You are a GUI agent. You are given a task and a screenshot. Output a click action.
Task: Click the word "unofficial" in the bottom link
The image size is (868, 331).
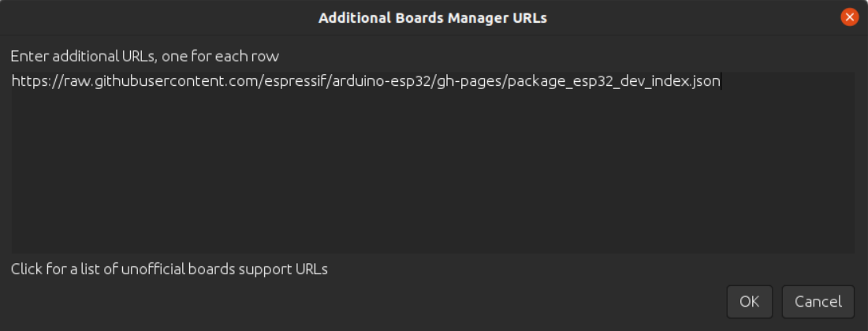(x=154, y=270)
